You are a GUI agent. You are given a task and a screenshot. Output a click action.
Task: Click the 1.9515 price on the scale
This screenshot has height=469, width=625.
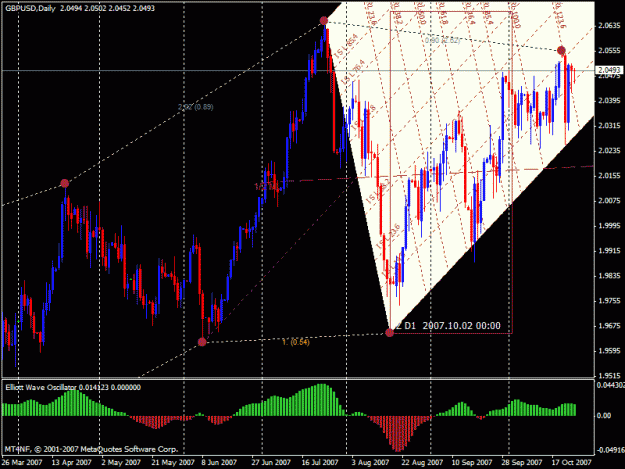pos(609,376)
